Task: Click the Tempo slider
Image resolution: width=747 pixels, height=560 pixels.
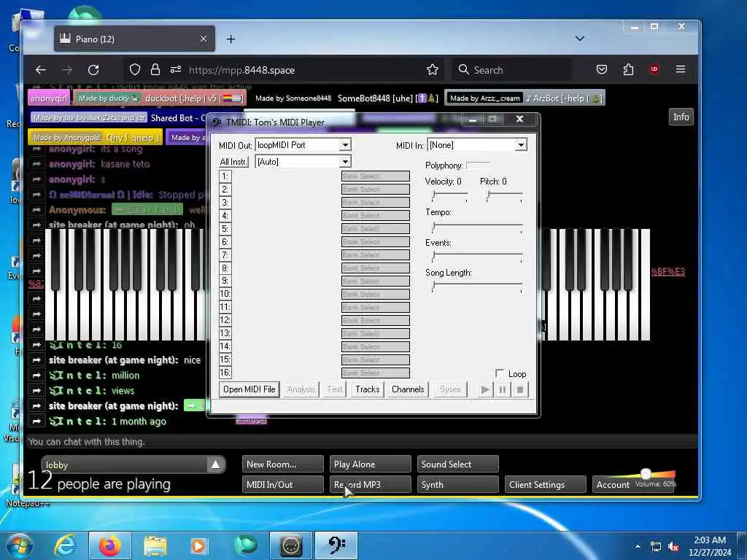Action: 477,227
